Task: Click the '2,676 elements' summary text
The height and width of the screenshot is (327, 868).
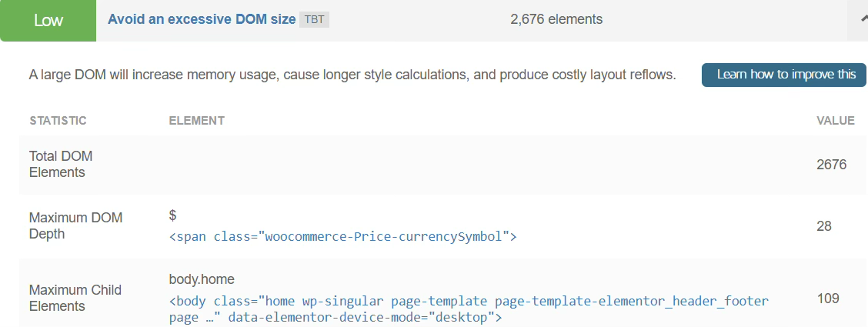Action: click(556, 19)
